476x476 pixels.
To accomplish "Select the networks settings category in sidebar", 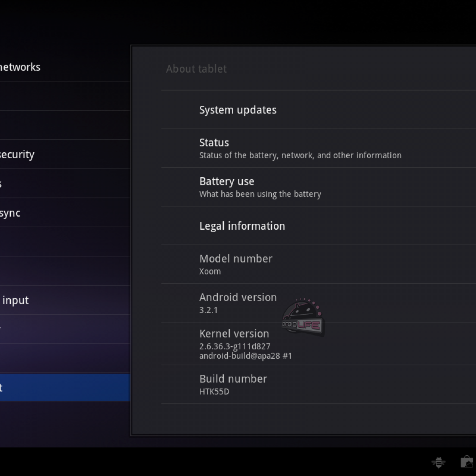I will 65,67.
